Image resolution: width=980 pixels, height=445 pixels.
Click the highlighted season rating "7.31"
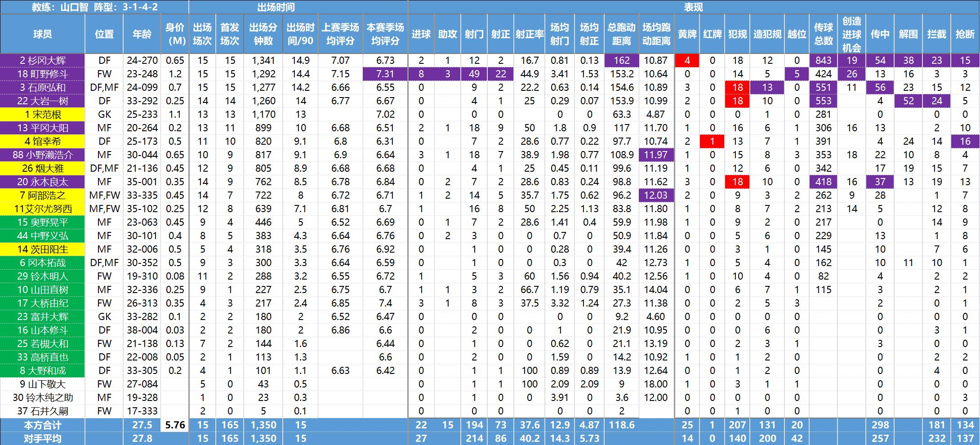(385, 74)
